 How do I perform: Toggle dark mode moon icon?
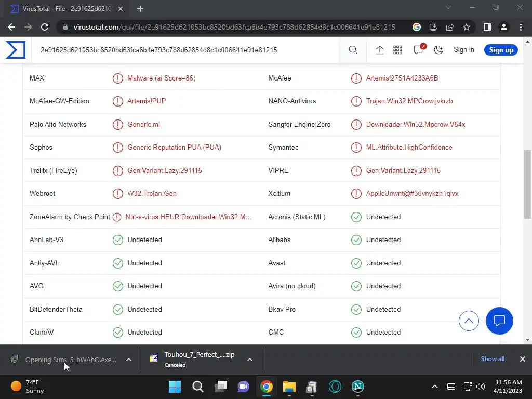click(x=438, y=50)
